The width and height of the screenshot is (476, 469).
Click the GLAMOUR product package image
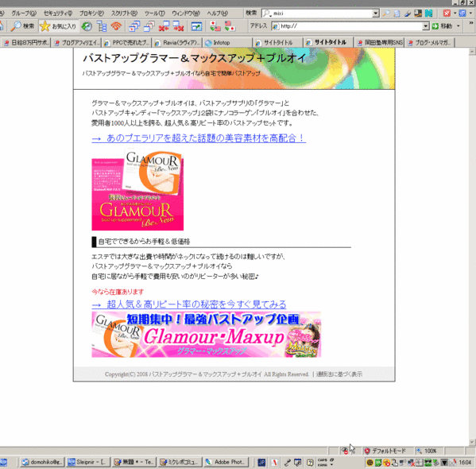(137, 189)
